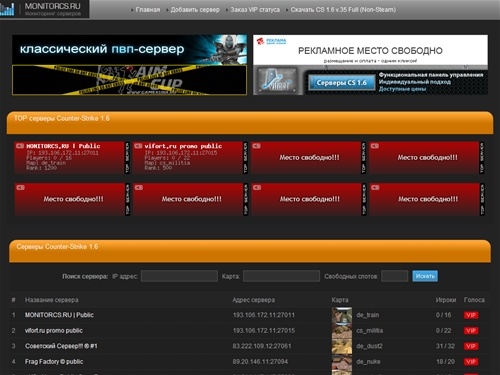Focus the Карта search field

(x=281, y=276)
